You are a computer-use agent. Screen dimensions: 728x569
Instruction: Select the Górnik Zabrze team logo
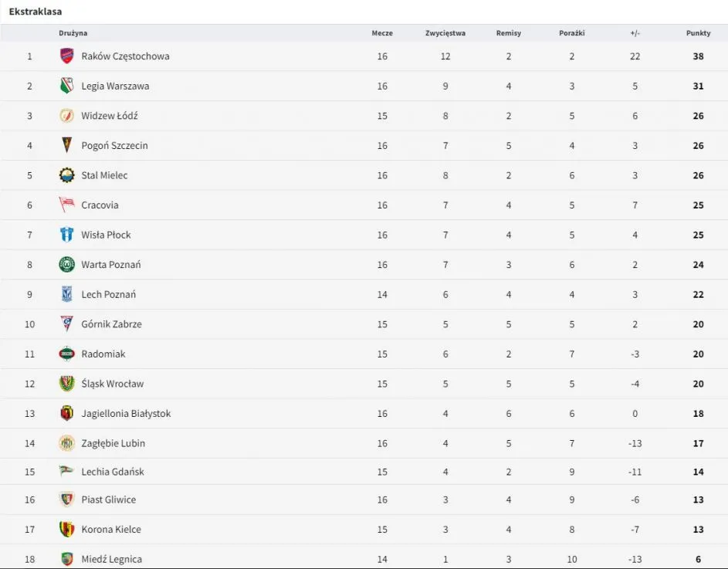[x=67, y=324]
